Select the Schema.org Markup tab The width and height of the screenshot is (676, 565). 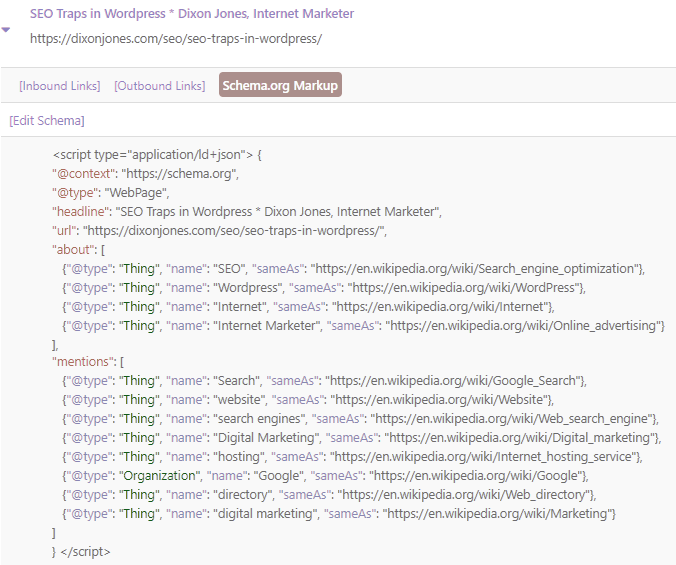(x=280, y=85)
